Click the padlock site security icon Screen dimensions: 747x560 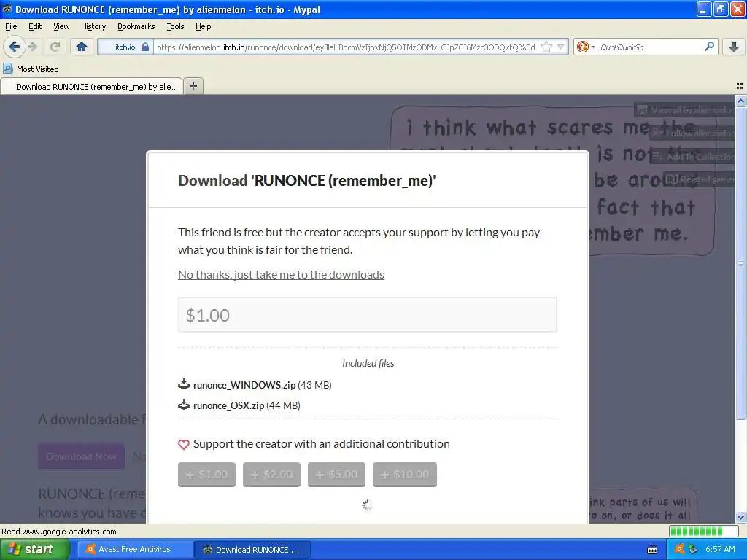(145, 47)
